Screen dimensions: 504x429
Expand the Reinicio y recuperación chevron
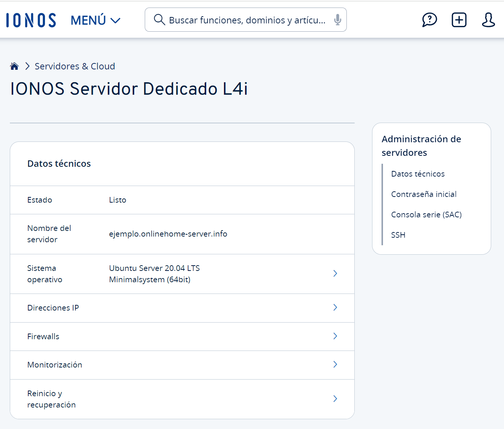pos(335,399)
